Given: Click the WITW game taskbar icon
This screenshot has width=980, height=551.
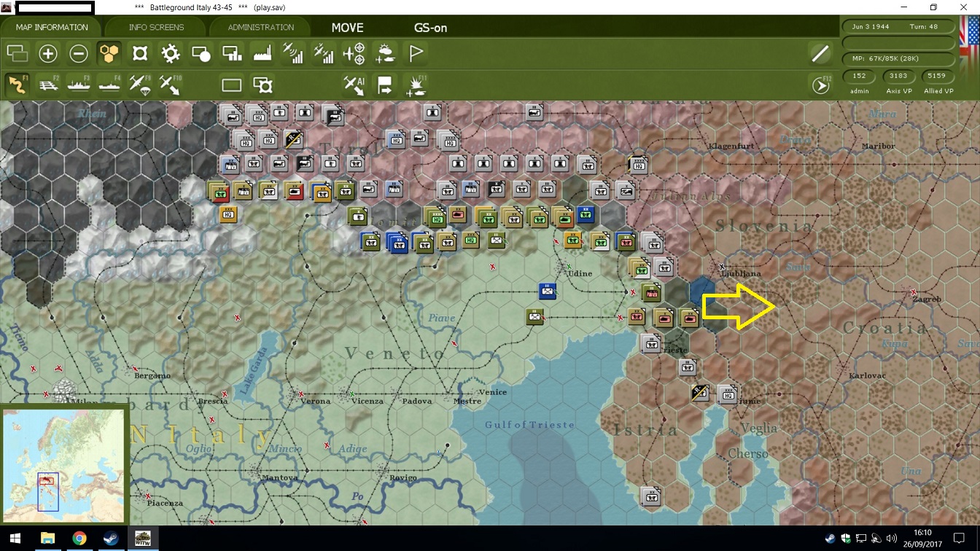Looking at the screenshot, I should (x=143, y=539).
